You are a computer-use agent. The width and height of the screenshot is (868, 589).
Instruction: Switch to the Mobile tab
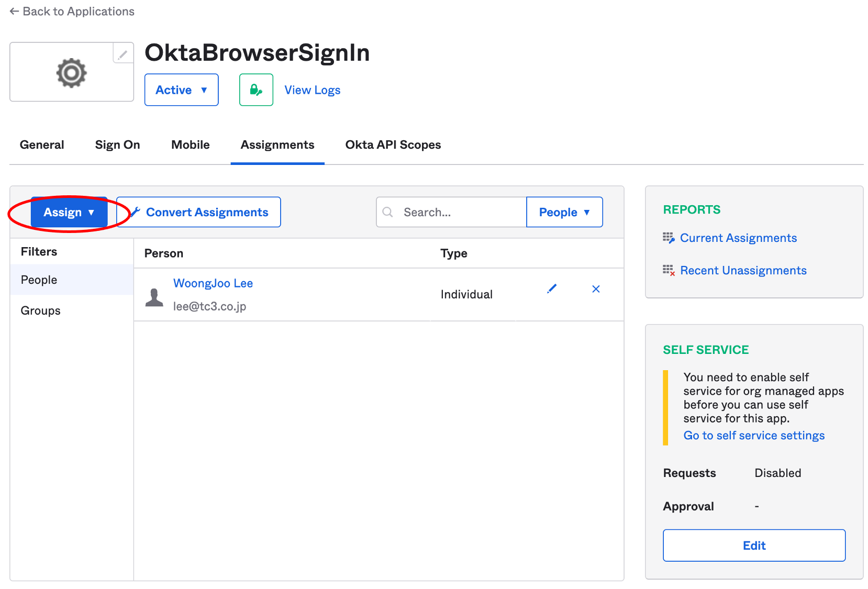pos(190,145)
